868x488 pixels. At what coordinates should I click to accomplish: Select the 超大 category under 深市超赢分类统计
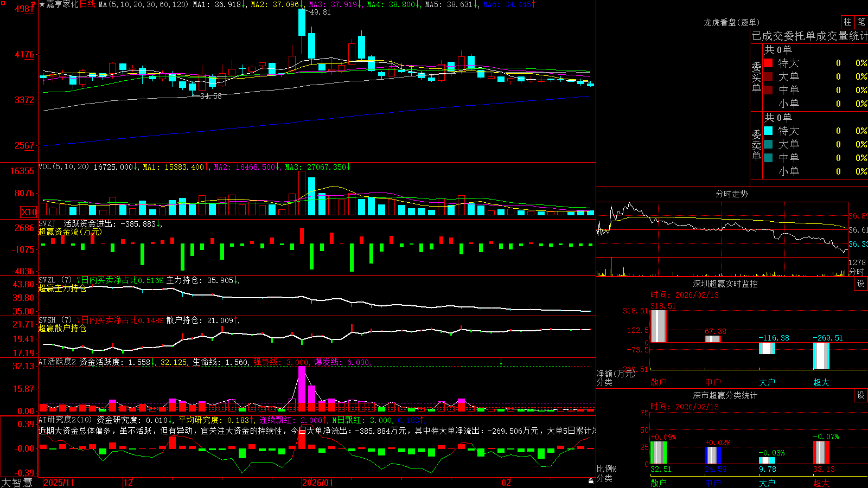(821, 483)
